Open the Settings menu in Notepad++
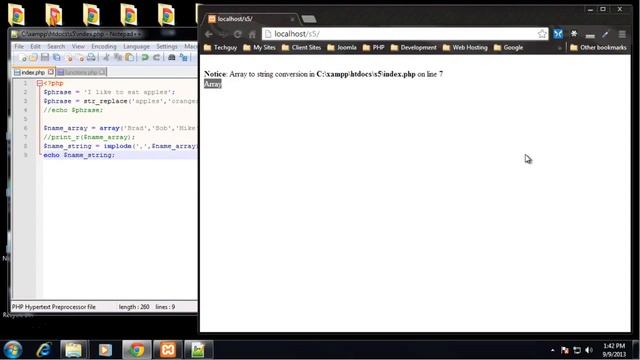Viewport: 640px width, 360px height. [167, 47]
